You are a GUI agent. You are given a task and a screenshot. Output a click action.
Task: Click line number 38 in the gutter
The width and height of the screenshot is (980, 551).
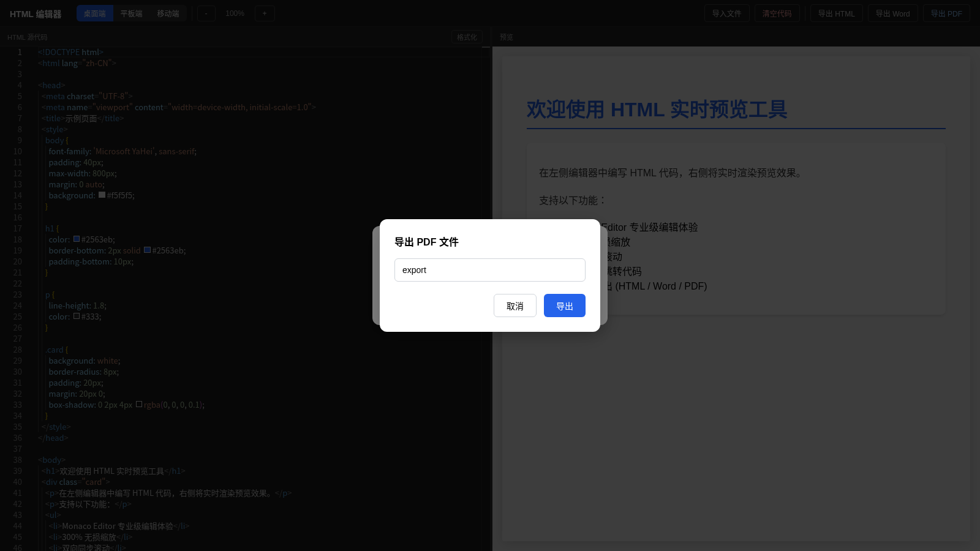[x=17, y=460]
